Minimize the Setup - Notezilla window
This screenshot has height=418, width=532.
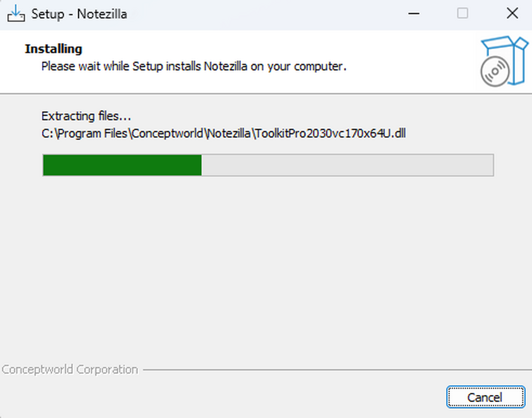point(414,14)
